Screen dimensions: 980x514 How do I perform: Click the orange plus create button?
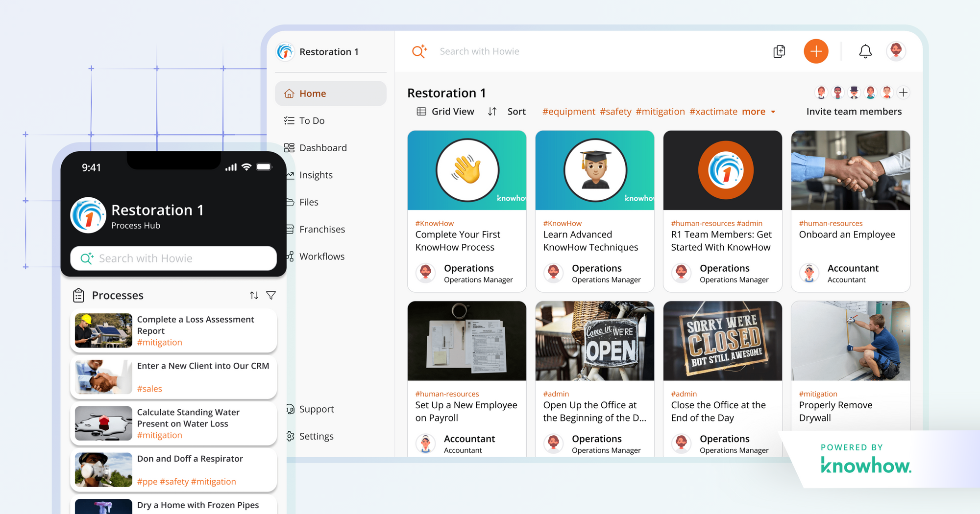coord(816,51)
